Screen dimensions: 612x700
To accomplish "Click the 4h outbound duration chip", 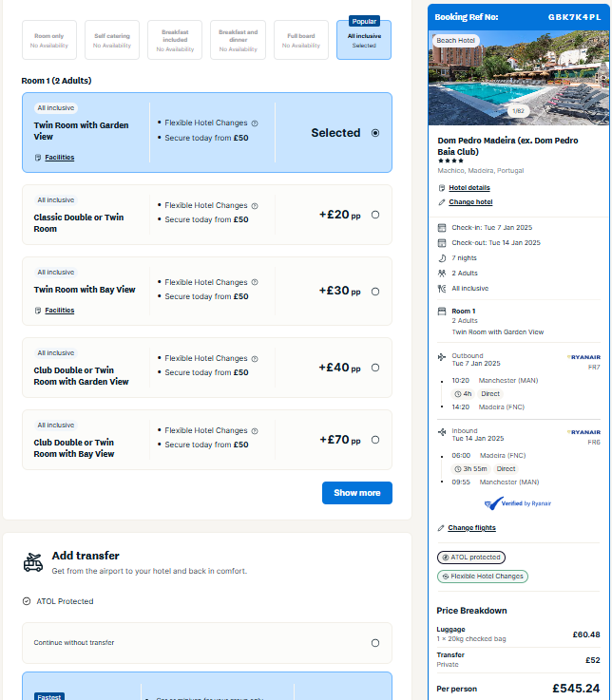I will click(x=463, y=394).
